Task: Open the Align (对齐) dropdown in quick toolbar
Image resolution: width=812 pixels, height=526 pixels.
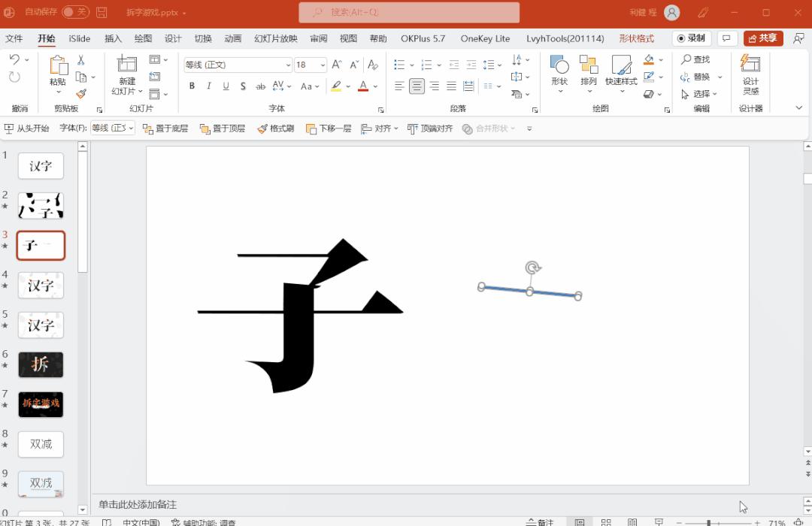Action: (x=380, y=128)
